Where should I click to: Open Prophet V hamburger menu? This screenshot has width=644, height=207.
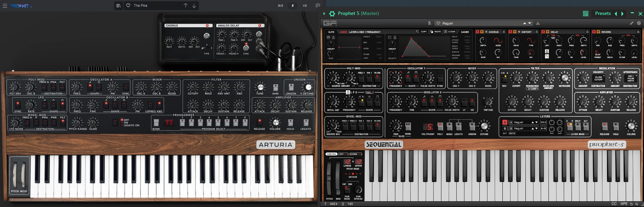(5, 6)
